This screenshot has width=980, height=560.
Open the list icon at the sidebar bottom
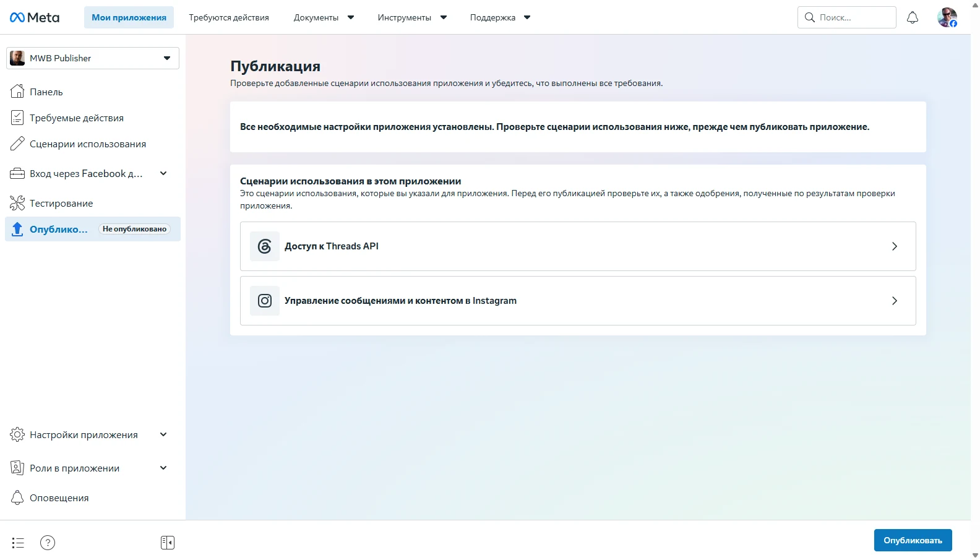18,543
